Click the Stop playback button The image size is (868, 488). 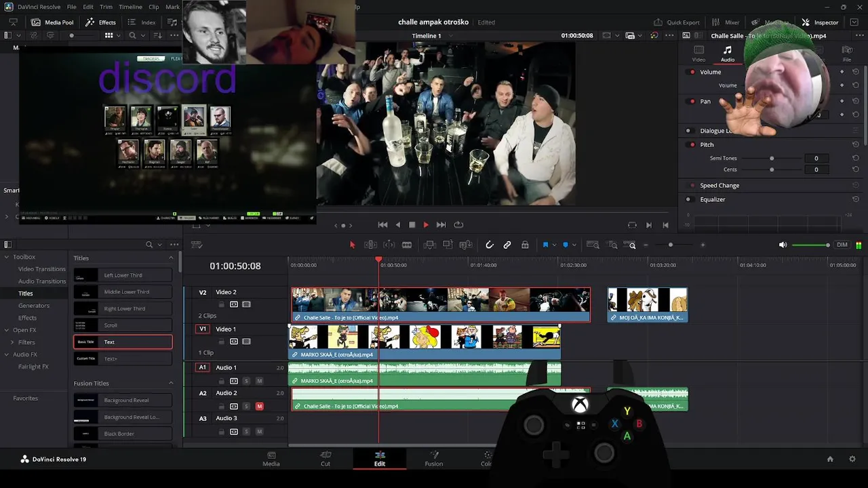[x=412, y=225]
